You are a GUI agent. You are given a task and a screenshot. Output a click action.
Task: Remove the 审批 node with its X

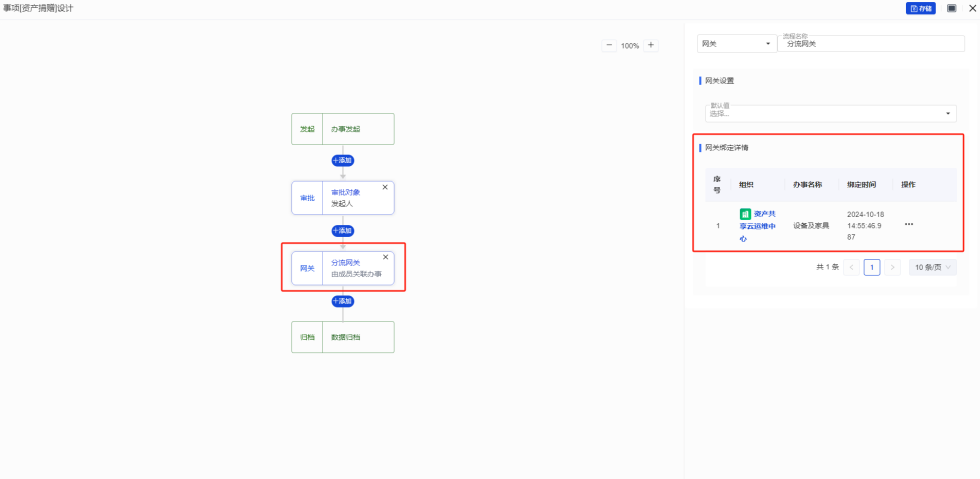tap(385, 187)
